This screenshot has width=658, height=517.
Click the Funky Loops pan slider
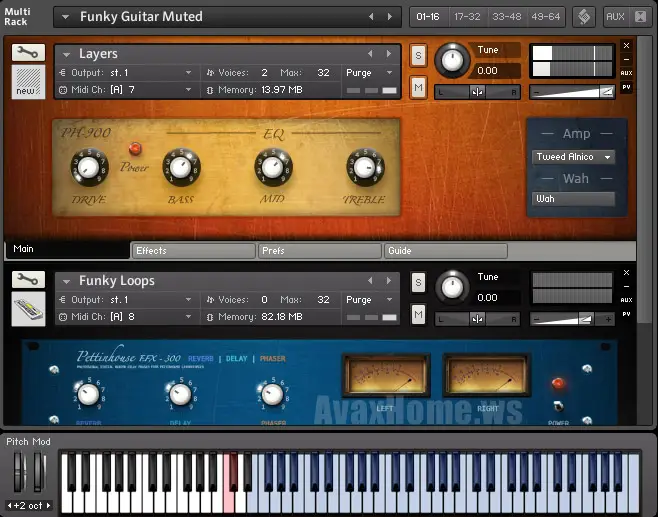pyautogui.click(x=478, y=319)
